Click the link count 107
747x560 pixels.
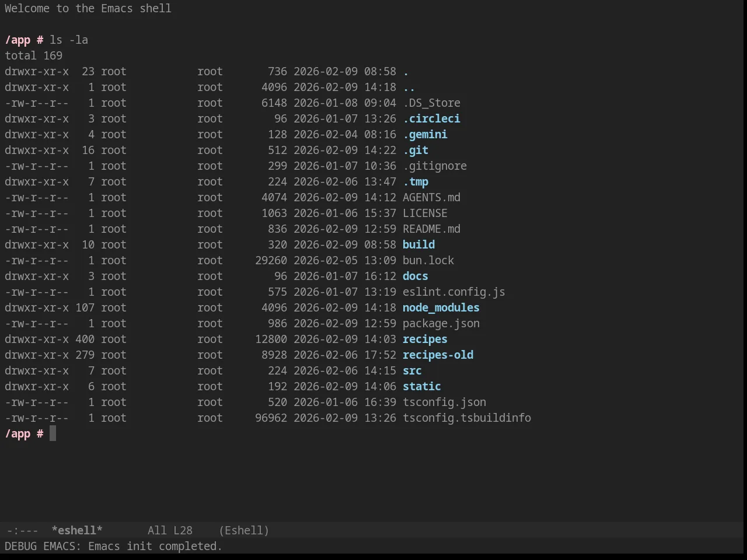[85, 307]
